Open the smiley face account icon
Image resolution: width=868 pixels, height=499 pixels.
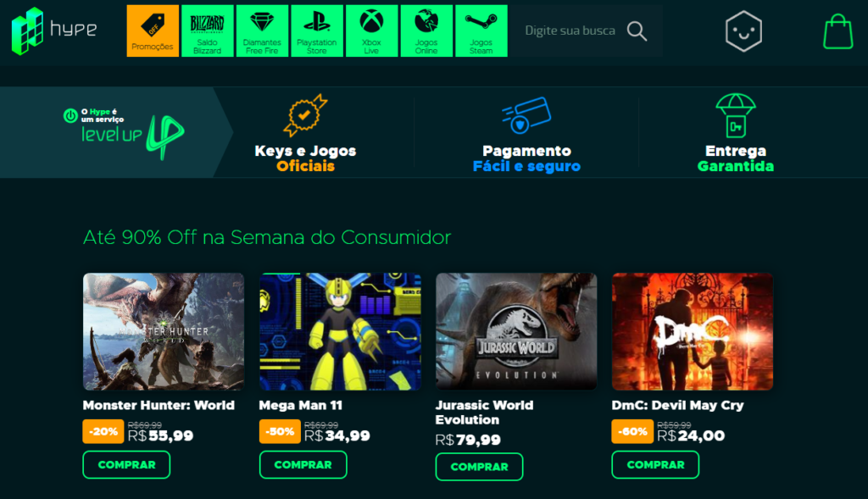pos(743,31)
